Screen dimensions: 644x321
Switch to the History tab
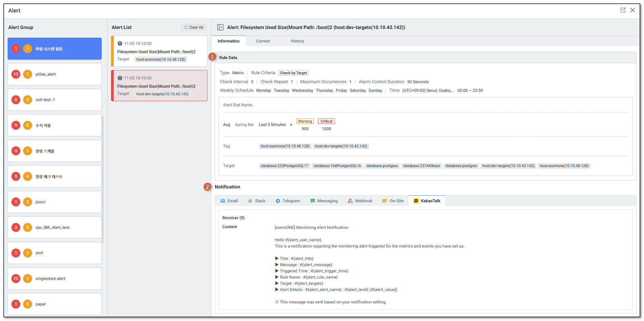tap(297, 41)
